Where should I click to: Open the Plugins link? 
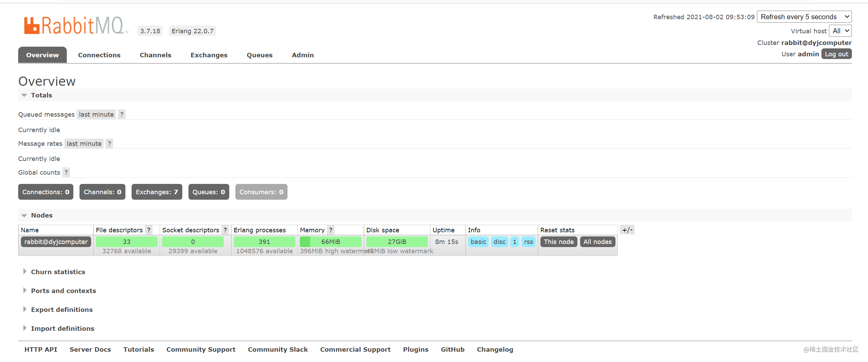(x=416, y=349)
